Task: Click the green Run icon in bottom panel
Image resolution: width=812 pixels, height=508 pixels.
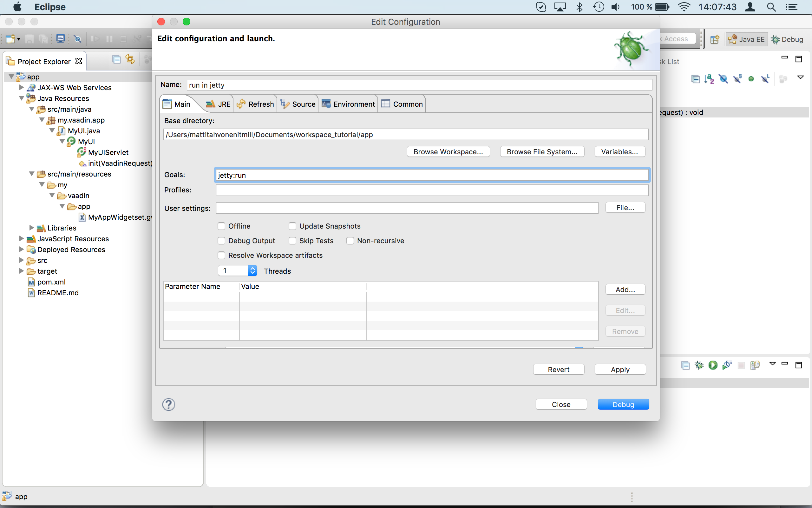Action: click(x=713, y=365)
